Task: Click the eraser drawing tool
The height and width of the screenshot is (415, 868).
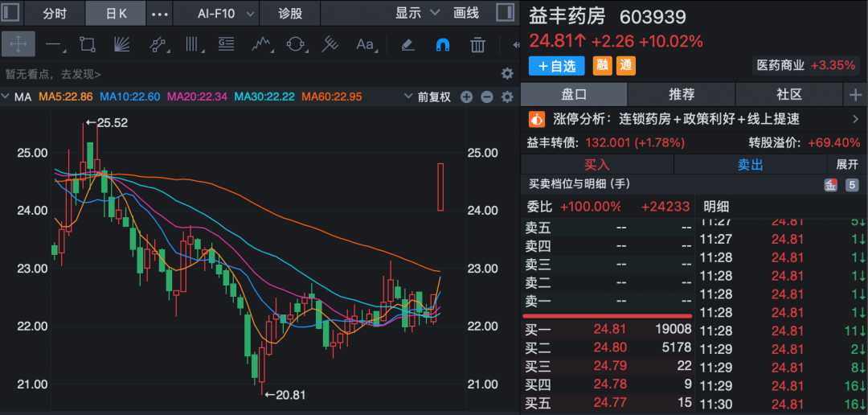Action: pos(407,44)
